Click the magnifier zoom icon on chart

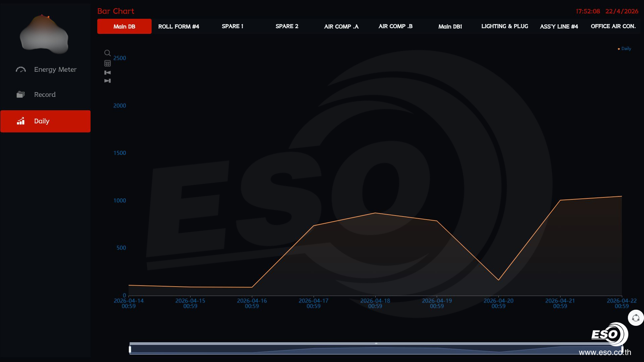pyautogui.click(x=107, y=53)
